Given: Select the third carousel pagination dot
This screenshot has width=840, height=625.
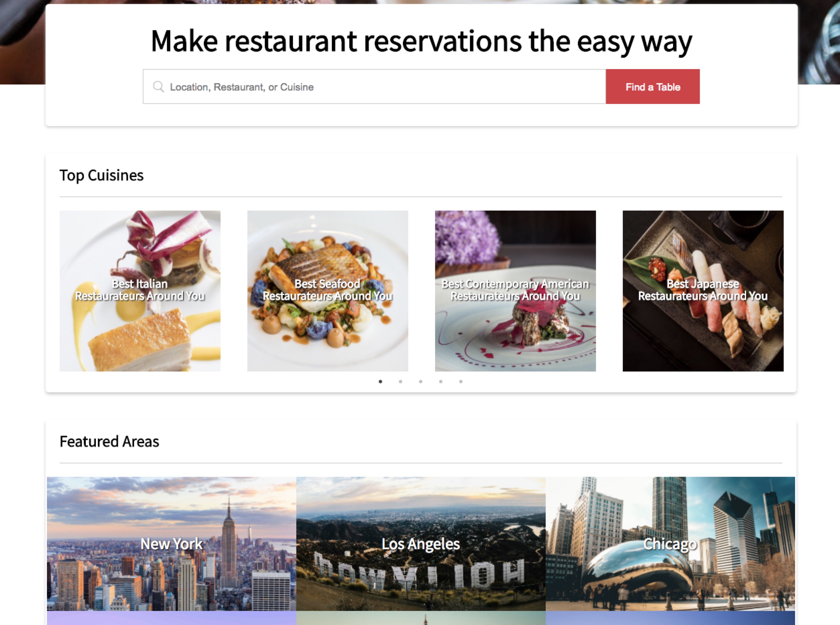Looking at the screenshot, I should click(421, 381).
